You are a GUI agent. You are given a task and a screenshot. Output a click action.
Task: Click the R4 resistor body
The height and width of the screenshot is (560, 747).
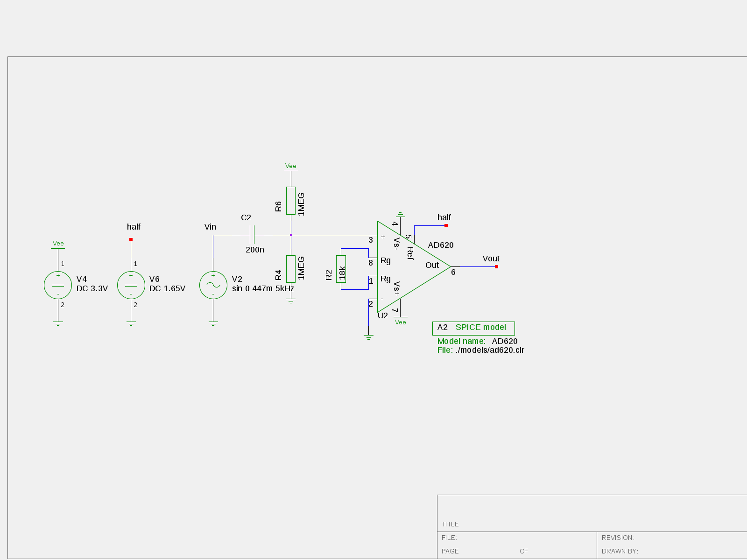click(x=291, y=269)
